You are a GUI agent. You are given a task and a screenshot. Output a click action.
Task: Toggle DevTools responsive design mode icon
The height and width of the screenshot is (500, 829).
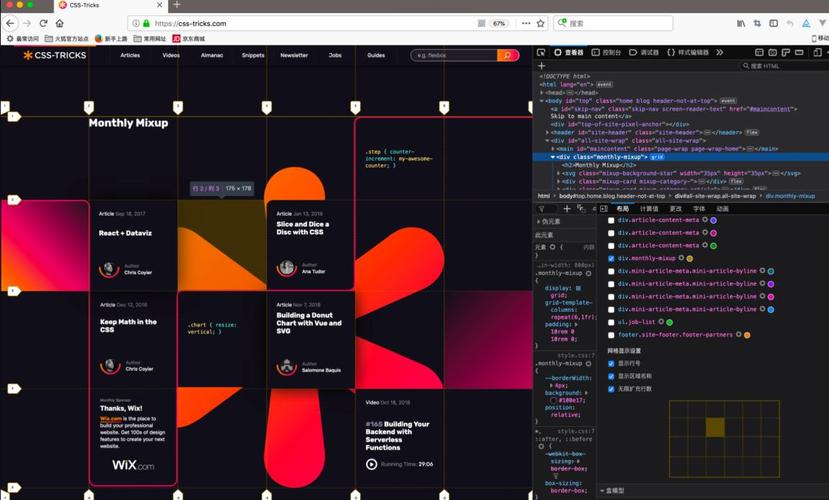[x=817, y=52]
